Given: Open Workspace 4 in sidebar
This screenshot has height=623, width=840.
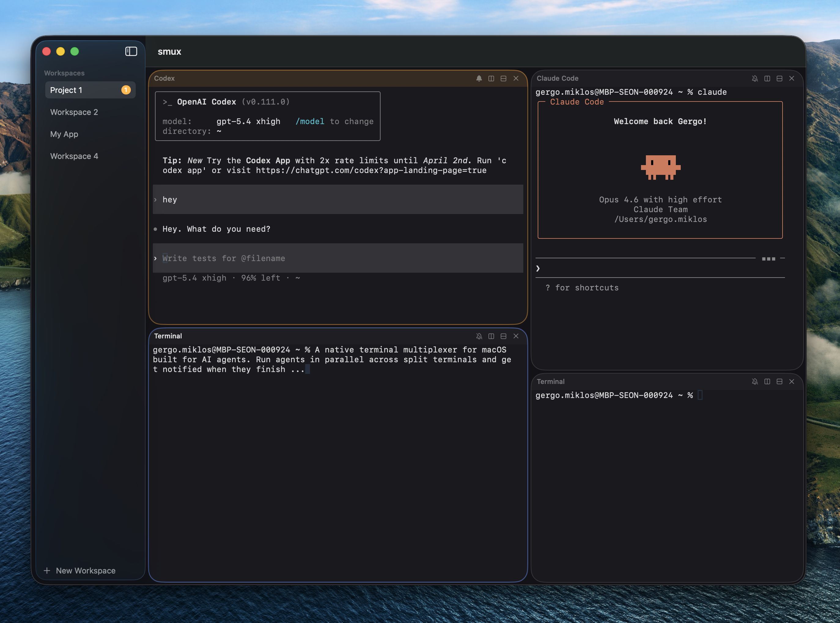Looking at the screenshot, I should 90,156.
